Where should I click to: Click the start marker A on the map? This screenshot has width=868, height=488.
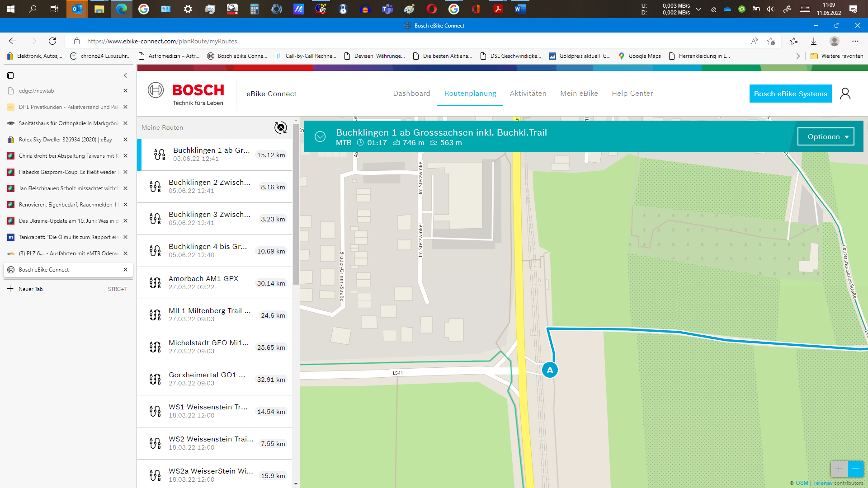coord(550,370)
